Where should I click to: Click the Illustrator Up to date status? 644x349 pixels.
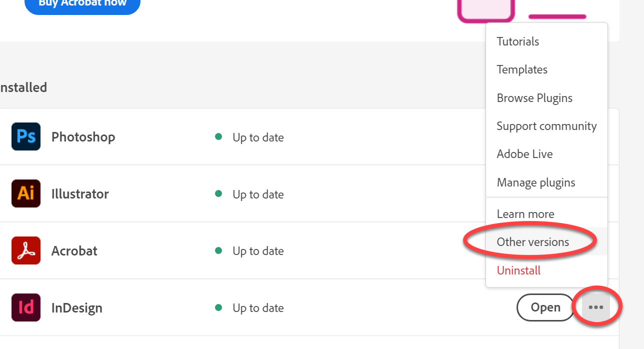click(257, 194)
